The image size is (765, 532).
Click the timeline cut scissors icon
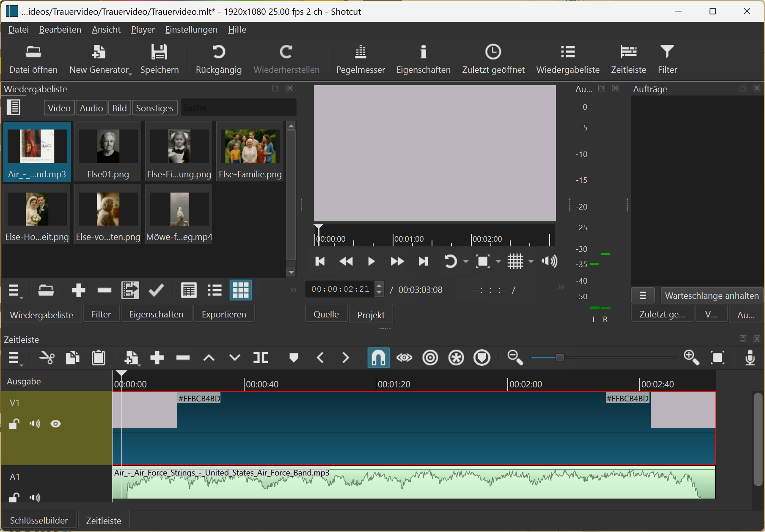[47, 358]
